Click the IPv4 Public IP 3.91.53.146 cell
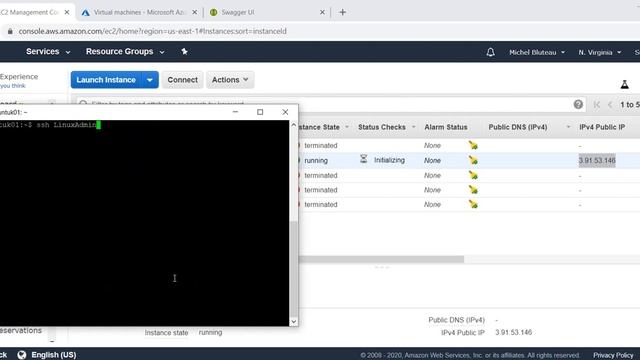The image size is (640, 360). coord(597,160)
